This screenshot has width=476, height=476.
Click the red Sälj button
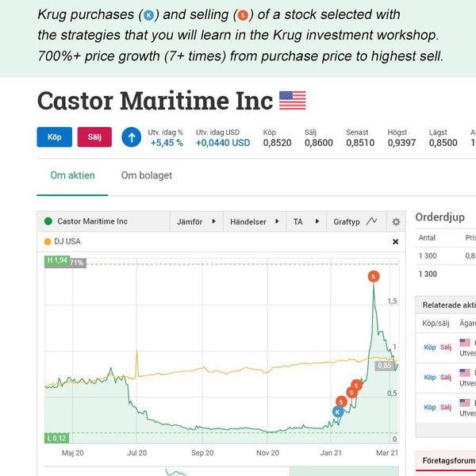click(94, 137)
